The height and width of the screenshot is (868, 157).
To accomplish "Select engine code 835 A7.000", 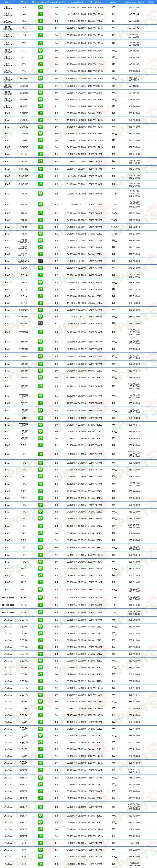I will pos(134,688).
